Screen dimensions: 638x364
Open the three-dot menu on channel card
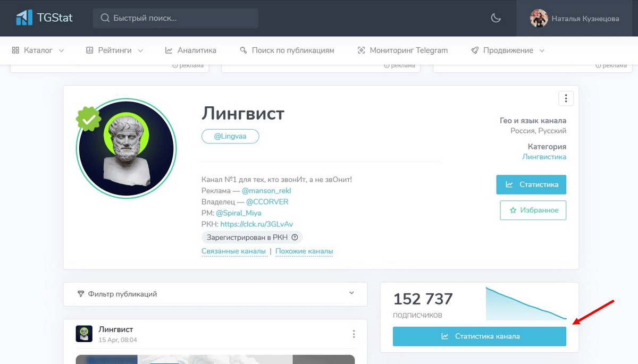[x=566, y=98]
